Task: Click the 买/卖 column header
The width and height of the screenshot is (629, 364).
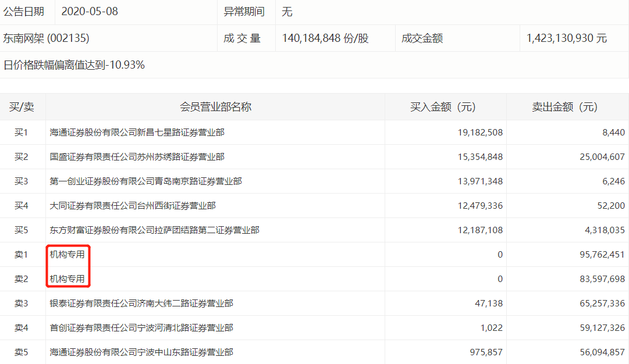Action: [22, 107]
